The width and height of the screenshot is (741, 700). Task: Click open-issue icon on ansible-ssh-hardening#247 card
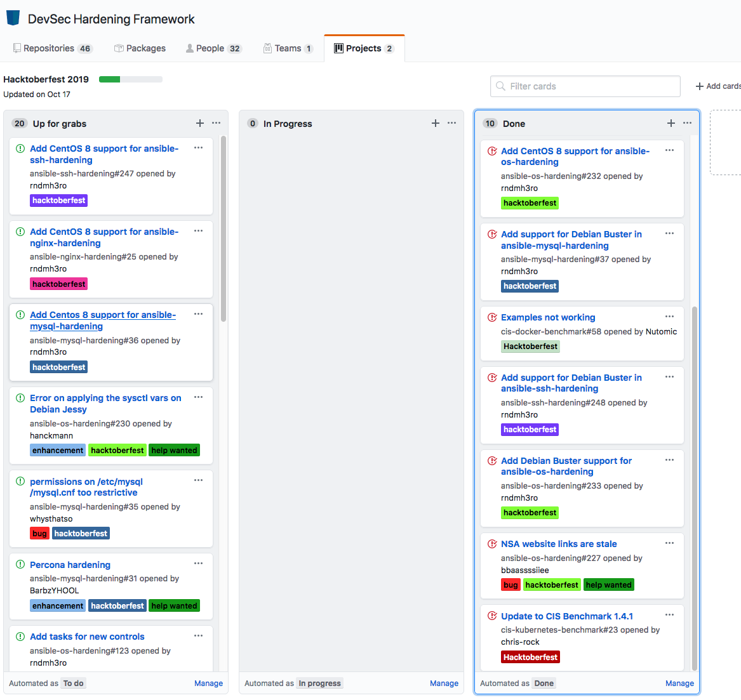pyautogui.click(x=20, y=149)
